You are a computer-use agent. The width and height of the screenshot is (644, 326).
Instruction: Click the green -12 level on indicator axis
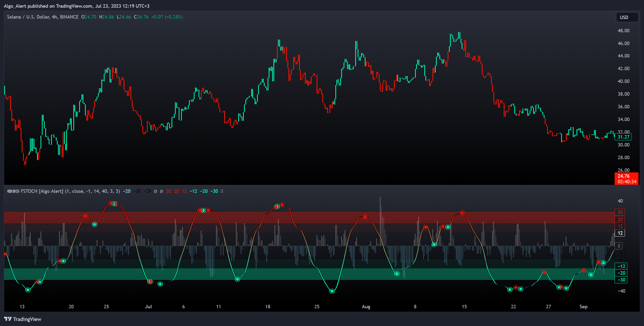(621, 266)
